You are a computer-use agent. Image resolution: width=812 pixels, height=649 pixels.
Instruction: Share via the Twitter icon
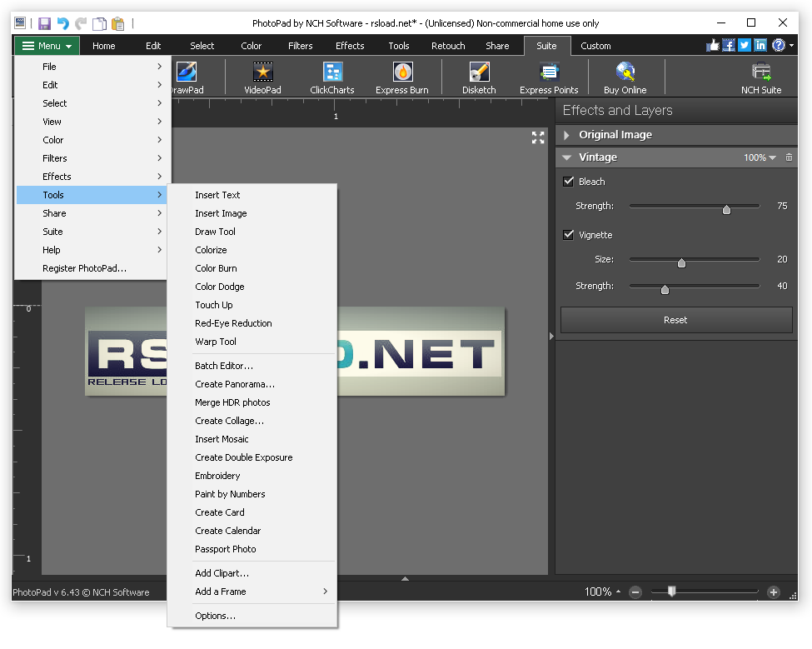(745, 45)
